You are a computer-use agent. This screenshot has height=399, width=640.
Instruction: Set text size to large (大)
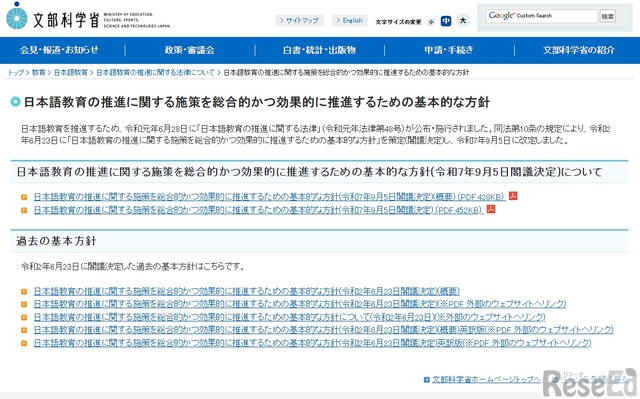(x=463, y=20)
